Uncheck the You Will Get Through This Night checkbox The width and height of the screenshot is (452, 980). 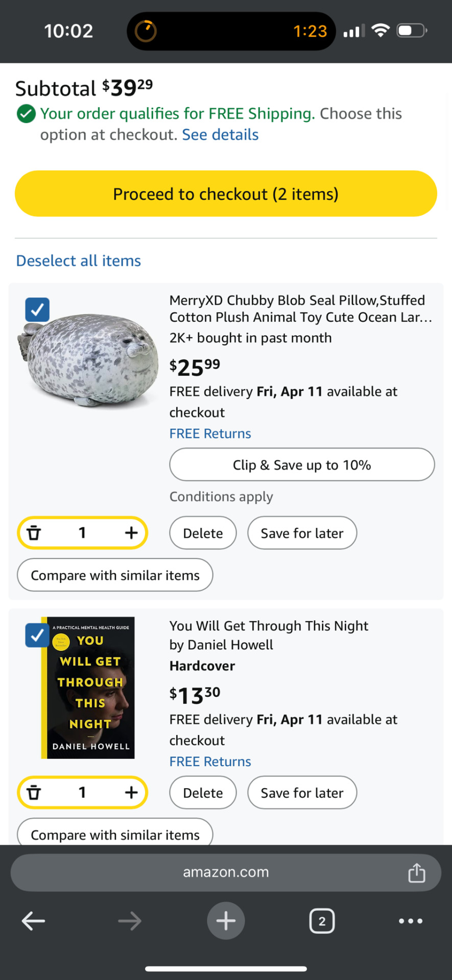coord(37,635)
